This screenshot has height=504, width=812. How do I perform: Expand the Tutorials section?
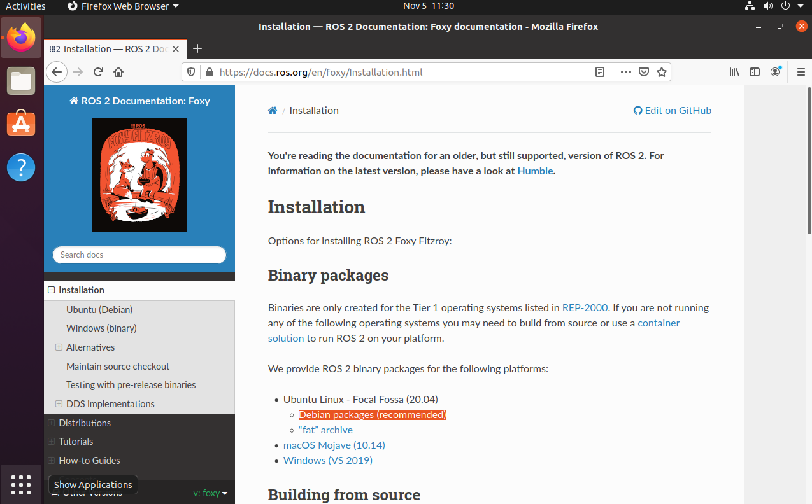52,441
